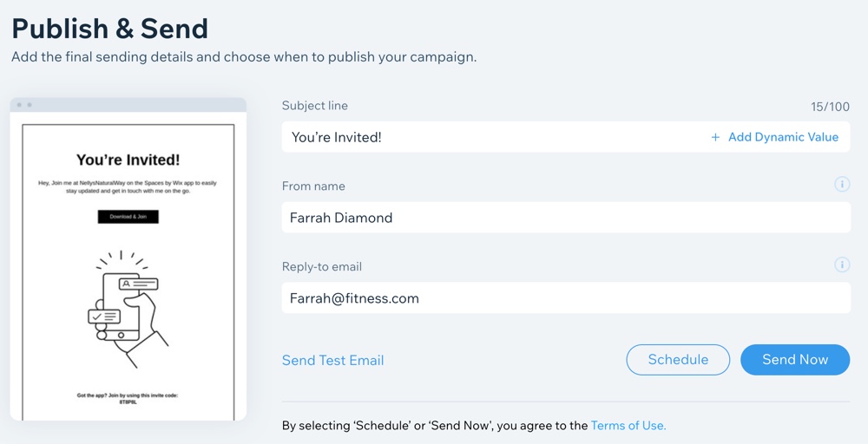Screen dimensions: 868x444
Task: Click the preview body invitation paragraph
Action: 128,187
